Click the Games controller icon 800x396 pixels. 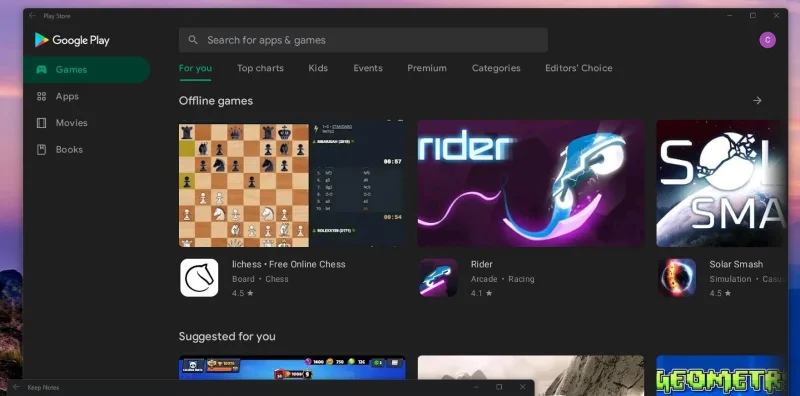pos(41,69)
